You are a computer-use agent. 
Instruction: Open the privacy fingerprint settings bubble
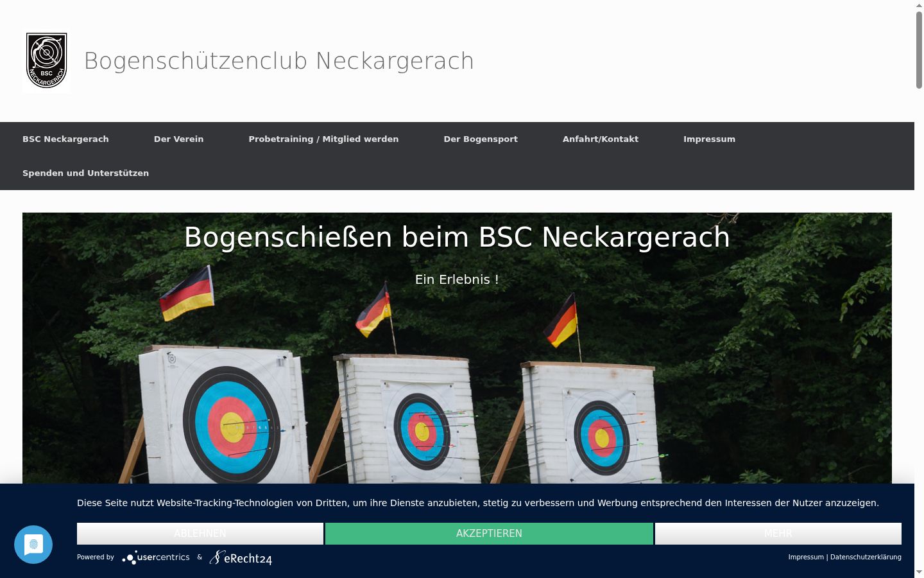[33, 545]
